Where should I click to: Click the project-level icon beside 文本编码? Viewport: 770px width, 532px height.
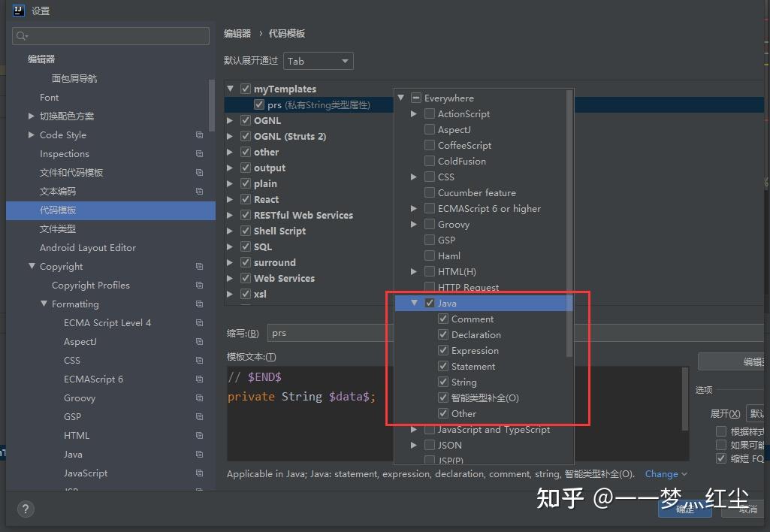coord(199,191)
